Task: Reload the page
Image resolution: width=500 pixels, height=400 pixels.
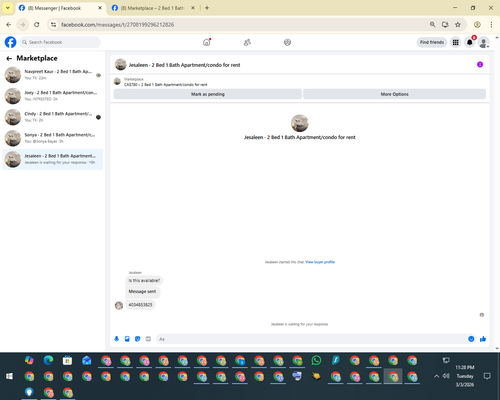Action: [x=37, y=25]
